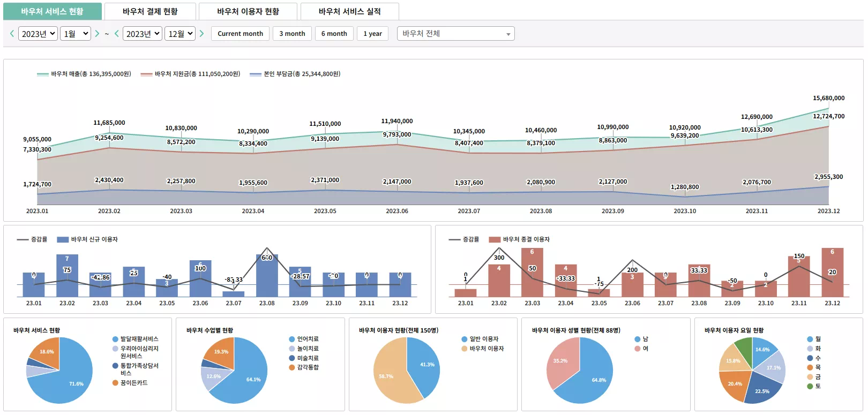Click previous arrow before start year 2023년
This screenshot has height=415, width=868.
[x=12, y=33]
